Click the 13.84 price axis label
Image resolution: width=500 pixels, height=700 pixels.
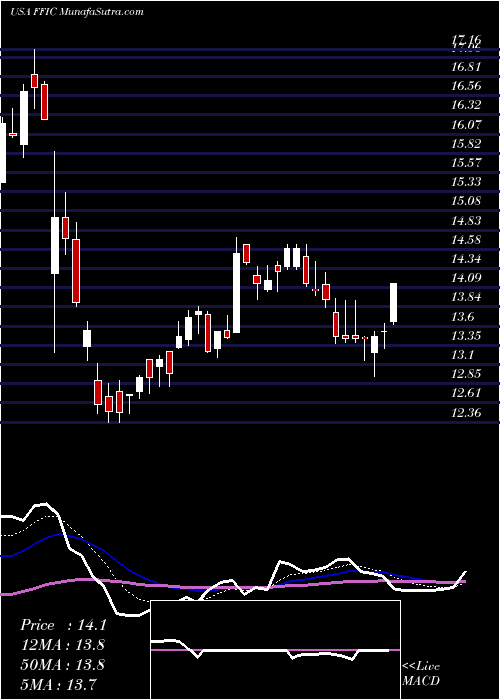(466, 297)
